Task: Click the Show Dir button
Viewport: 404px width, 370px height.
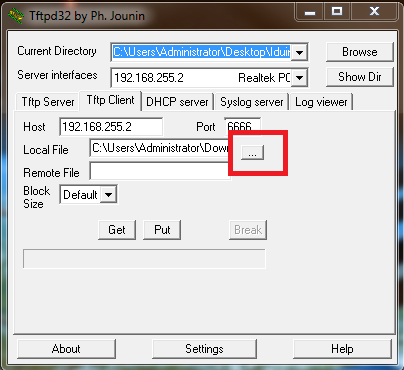Action: pos(360,77)
